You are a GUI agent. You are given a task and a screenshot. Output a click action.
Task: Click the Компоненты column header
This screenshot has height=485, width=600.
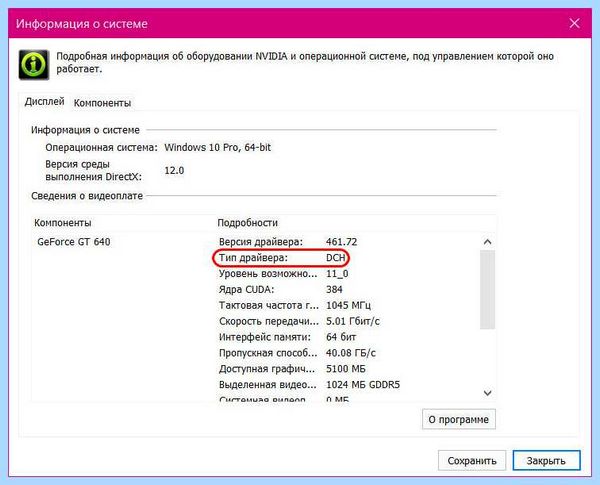(x=63, y=223)
